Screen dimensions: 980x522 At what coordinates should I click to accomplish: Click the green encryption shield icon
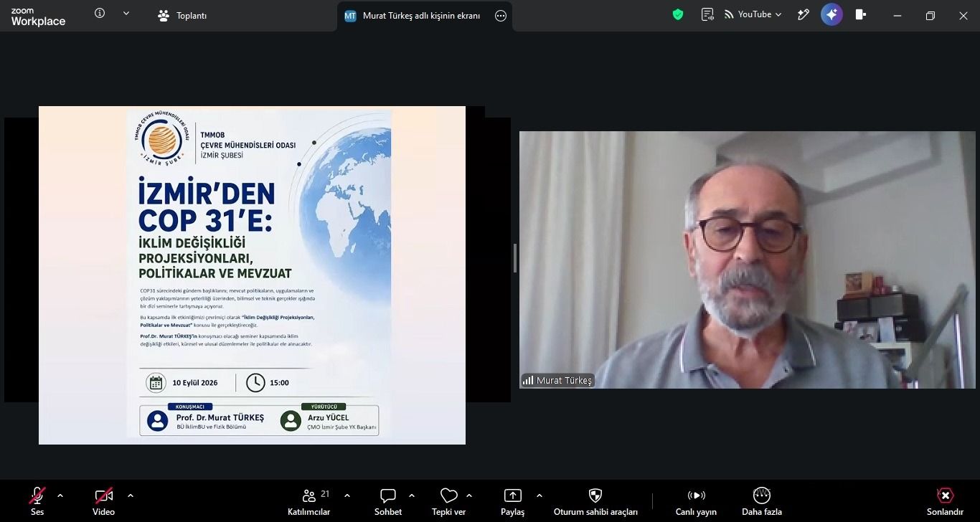coord(678,14)
